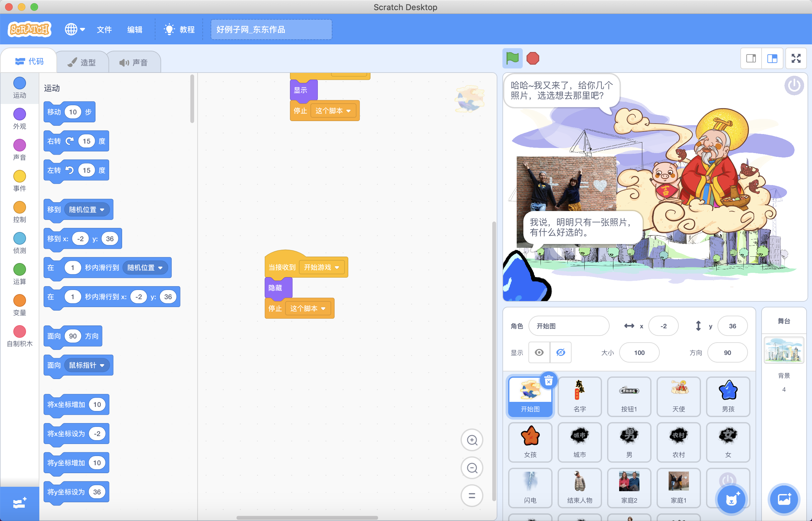Open the 编辑 menu
The image size is (812, 521).
tap(134, 29)
